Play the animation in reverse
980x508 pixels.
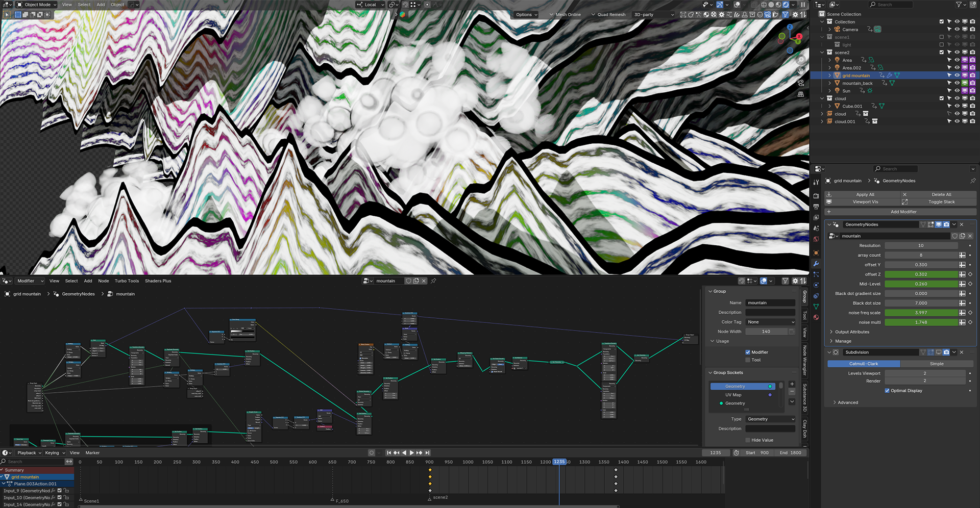point(404,453)
